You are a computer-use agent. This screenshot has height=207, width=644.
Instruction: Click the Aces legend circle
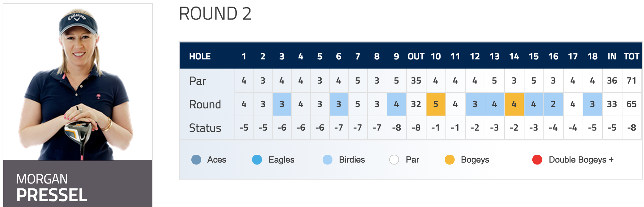pyautogui.click(x=196, y=160)
